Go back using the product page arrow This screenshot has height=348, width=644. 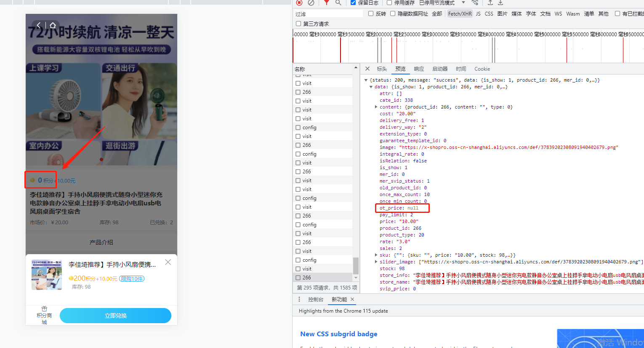tap(39, 25)
